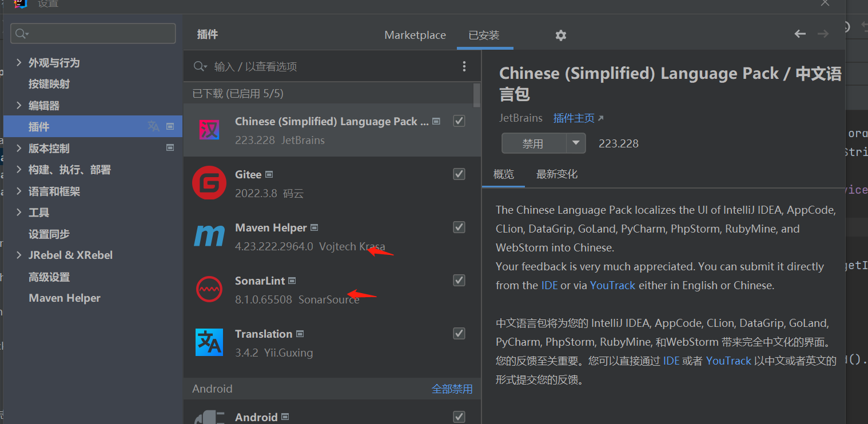
Task: Expand the 编辑器 tree node
Action: click(19, 105)
